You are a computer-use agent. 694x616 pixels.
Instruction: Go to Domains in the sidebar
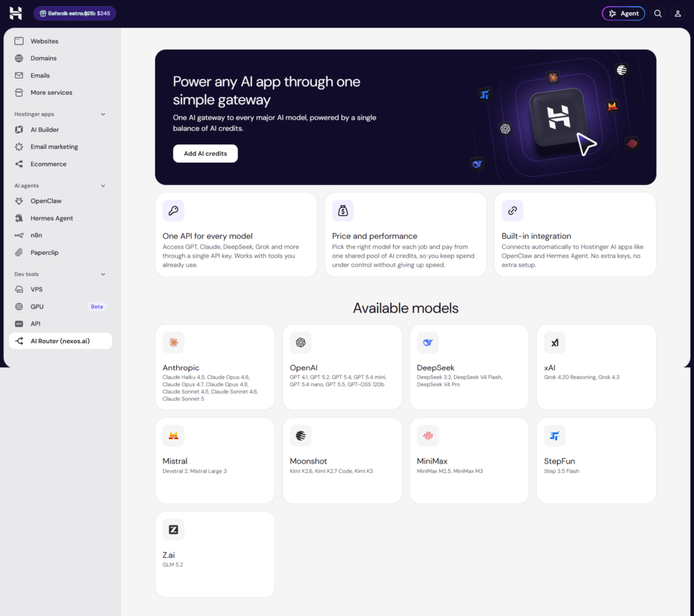coord(60,58)
